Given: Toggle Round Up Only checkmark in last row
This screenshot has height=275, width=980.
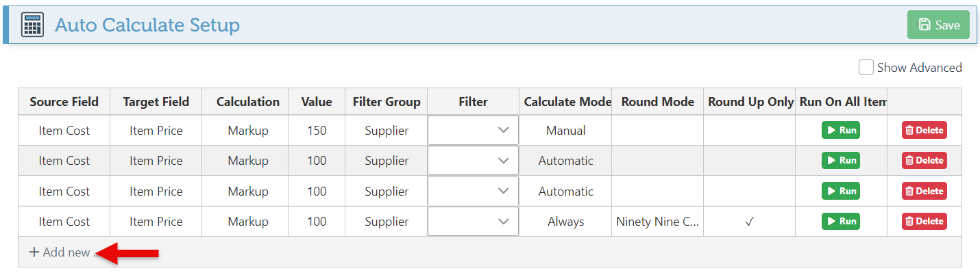Looking at the screenshot, I should (x=750, y=222).
